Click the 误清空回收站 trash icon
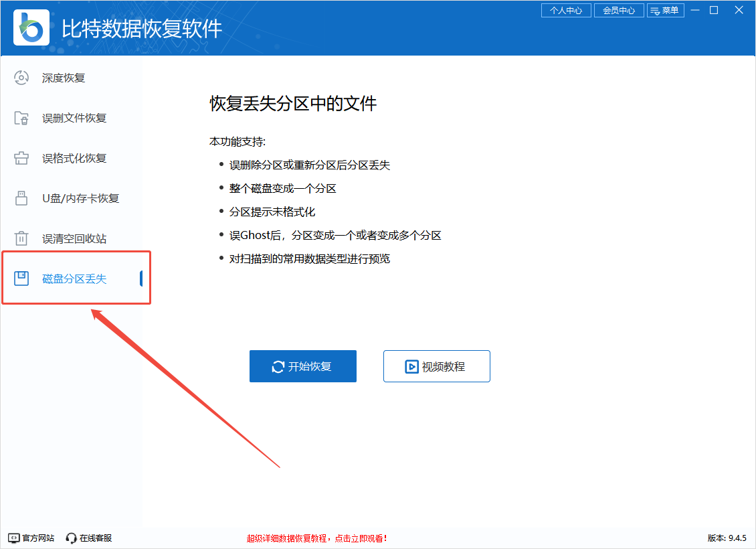 (x=21, y=238)
